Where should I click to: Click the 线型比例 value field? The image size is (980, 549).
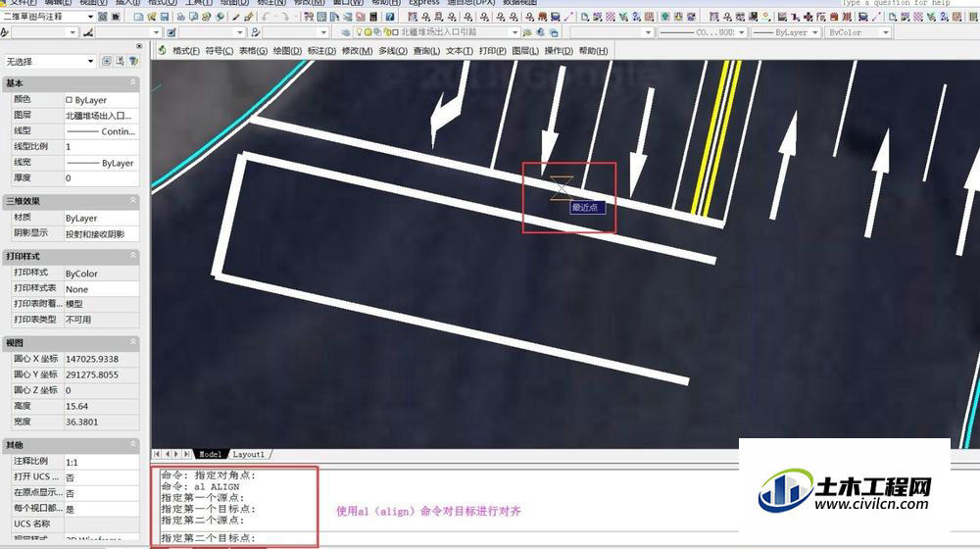pos(101,146)
